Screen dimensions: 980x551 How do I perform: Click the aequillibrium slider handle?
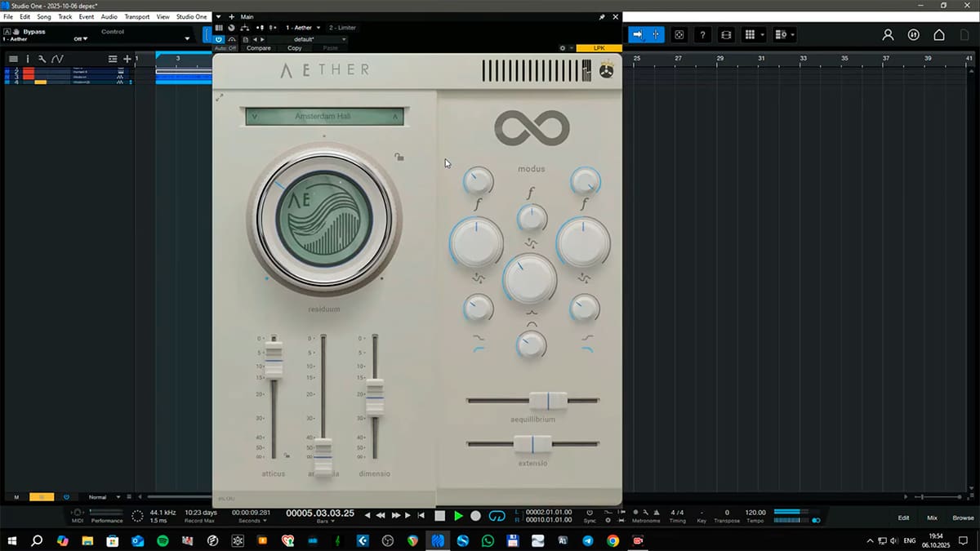[548, 401]
